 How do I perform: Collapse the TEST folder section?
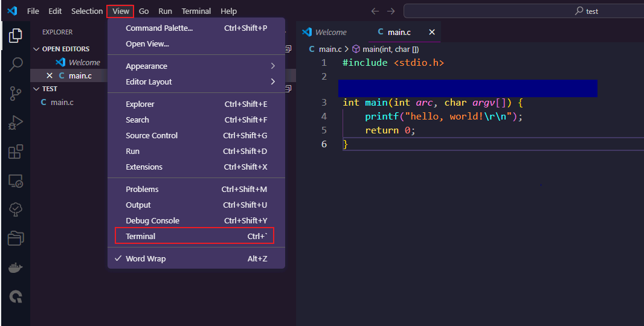pos(36,89)
